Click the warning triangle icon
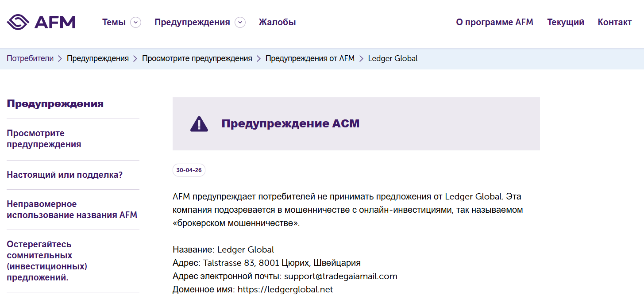The image size is (644, 299). click(199, 124)
